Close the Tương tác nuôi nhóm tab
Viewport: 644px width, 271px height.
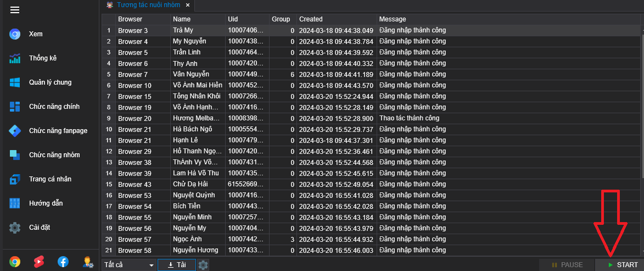(x=187, y=5)
